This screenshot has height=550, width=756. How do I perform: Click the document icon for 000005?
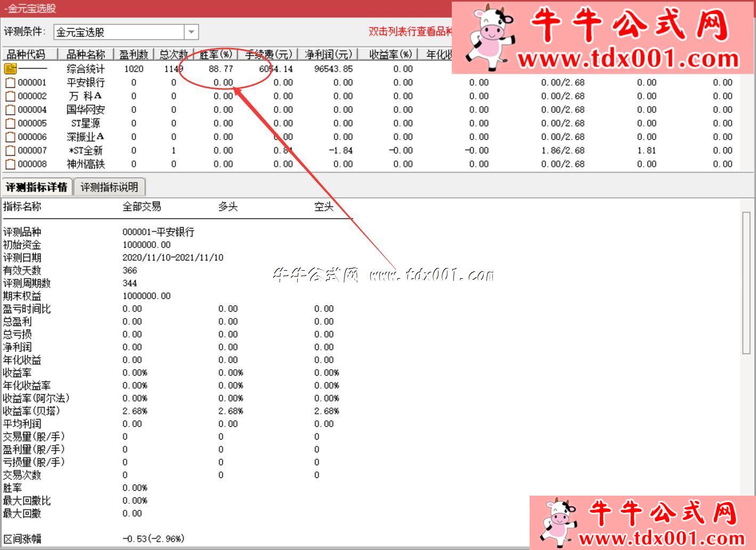pyautogui.click(x=10, y=124)
